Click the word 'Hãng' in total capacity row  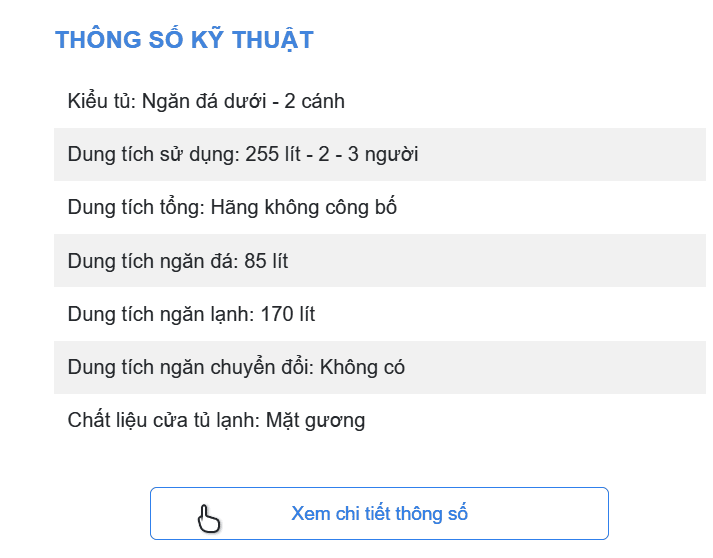click(x=234, y=208)
